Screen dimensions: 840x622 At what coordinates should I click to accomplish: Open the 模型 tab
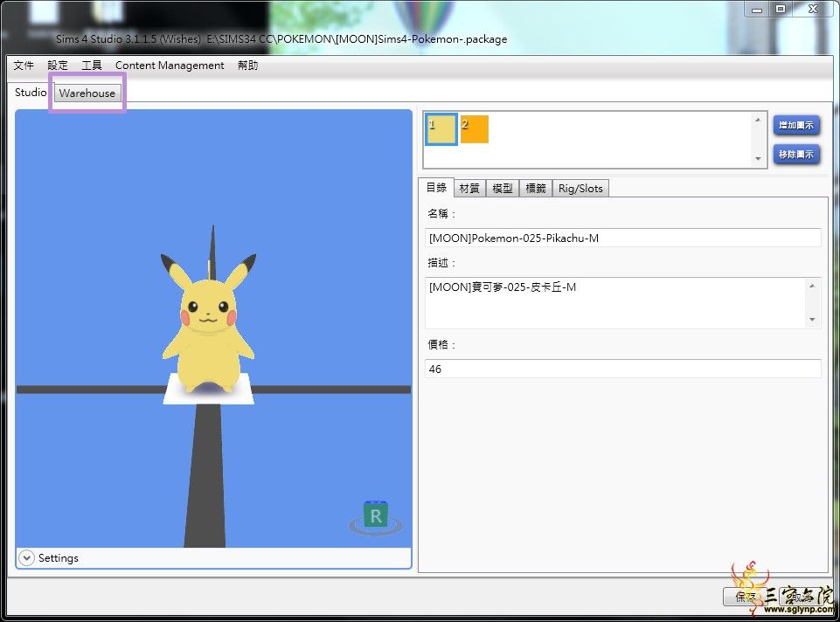(503, 189)
